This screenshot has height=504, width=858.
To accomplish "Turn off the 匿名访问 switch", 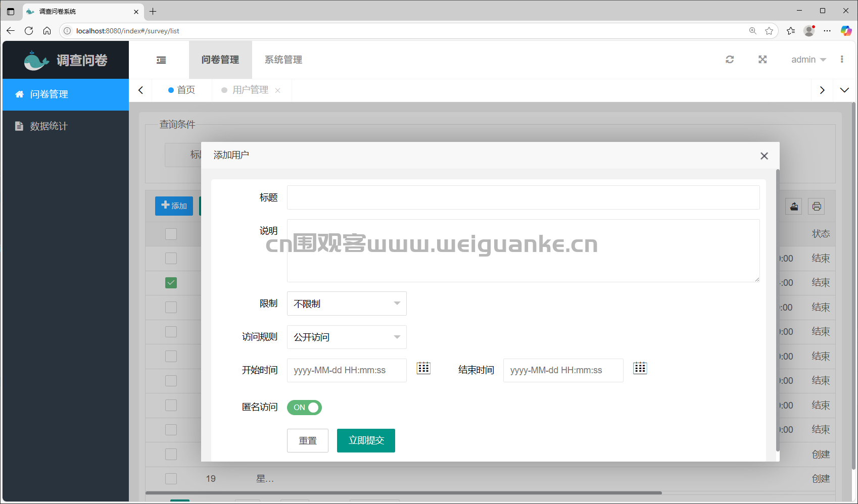I will (x=304, y=408).
